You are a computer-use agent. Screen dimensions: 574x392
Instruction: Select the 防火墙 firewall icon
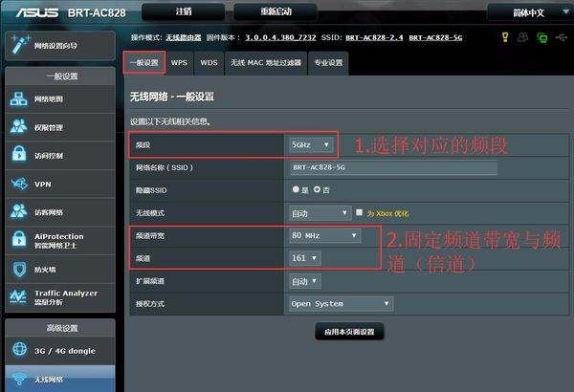(19, 270)
